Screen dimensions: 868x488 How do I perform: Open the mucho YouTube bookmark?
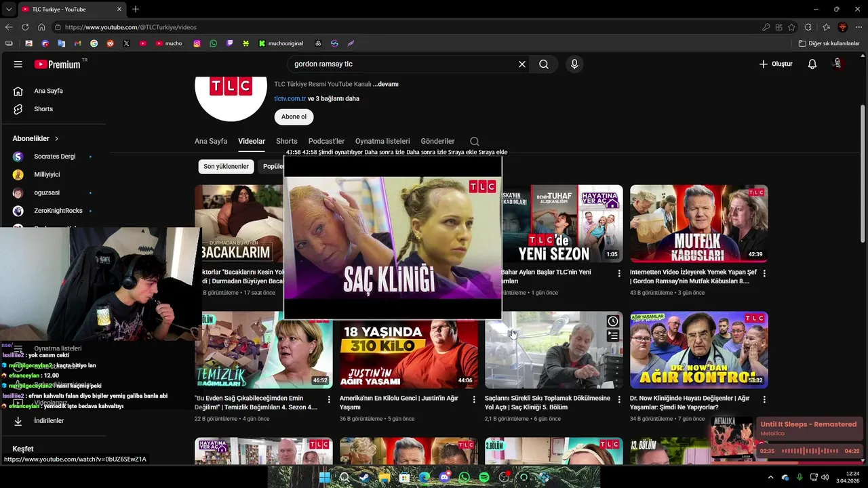(x=169, y=43)
